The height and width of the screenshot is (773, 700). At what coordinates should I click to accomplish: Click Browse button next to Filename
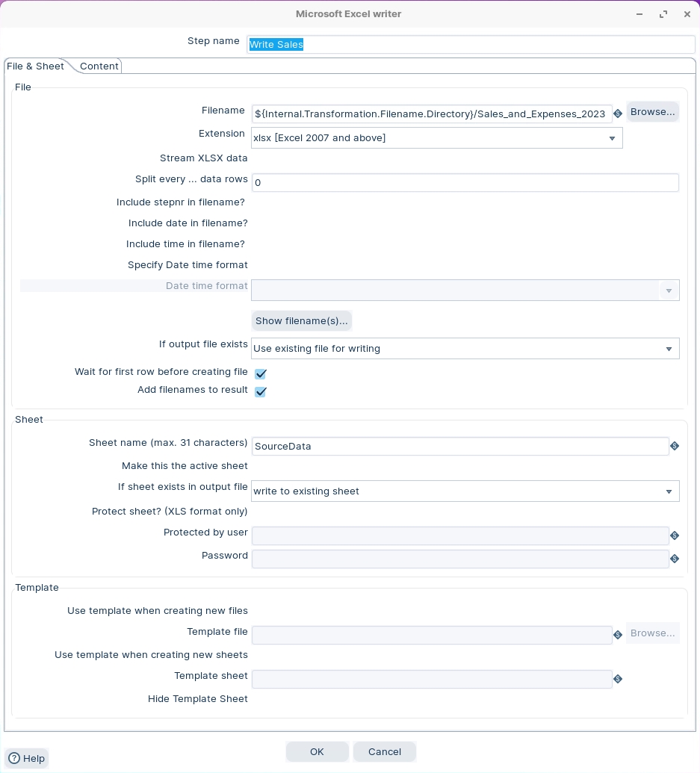652,112
